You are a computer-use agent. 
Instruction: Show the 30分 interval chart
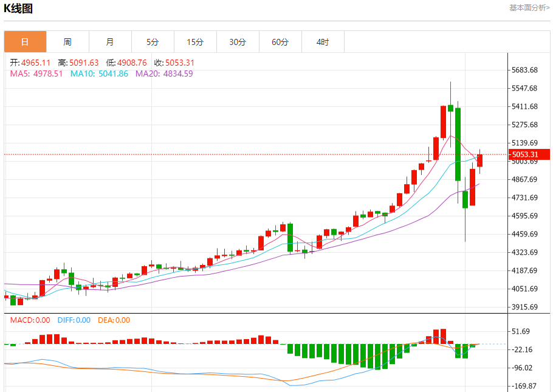pos(238,42)
